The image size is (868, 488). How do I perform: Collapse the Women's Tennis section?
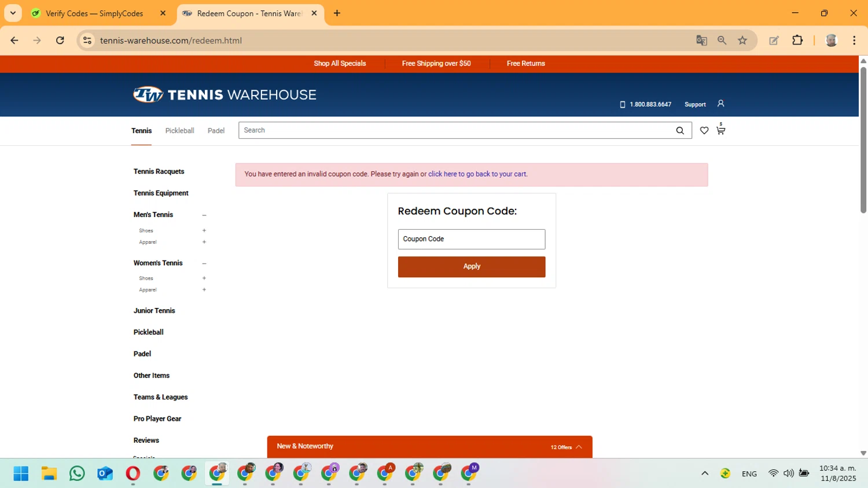(x=204, y=263)
